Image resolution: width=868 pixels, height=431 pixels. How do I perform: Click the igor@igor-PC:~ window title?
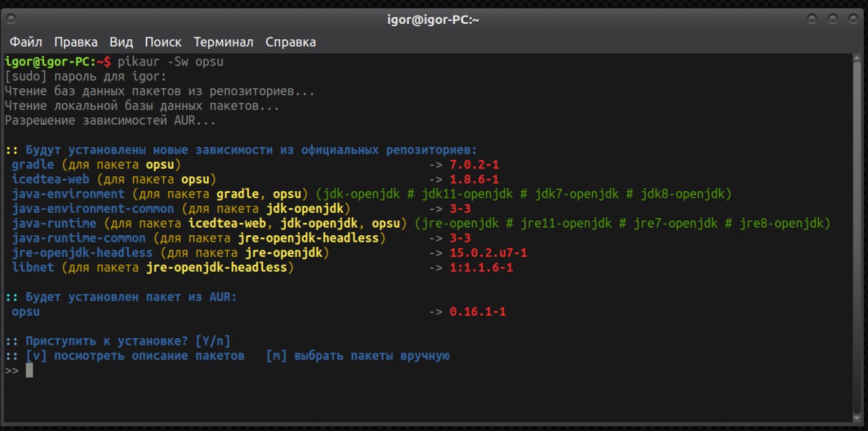point(433,20)
